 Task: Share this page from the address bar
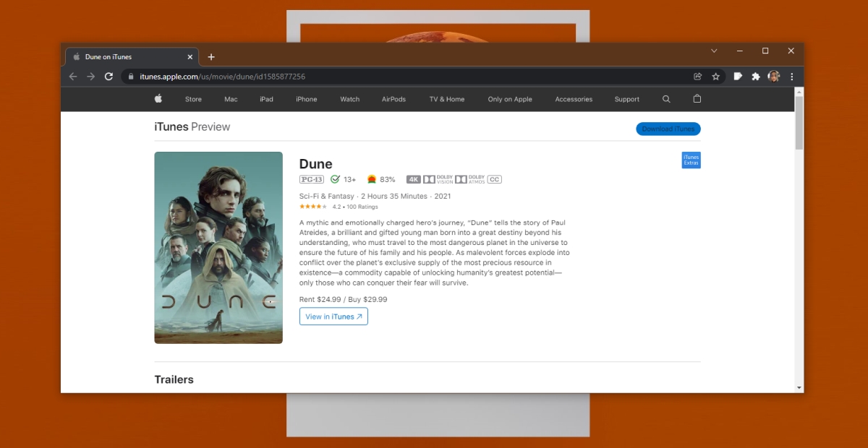[x=697, y=76]
